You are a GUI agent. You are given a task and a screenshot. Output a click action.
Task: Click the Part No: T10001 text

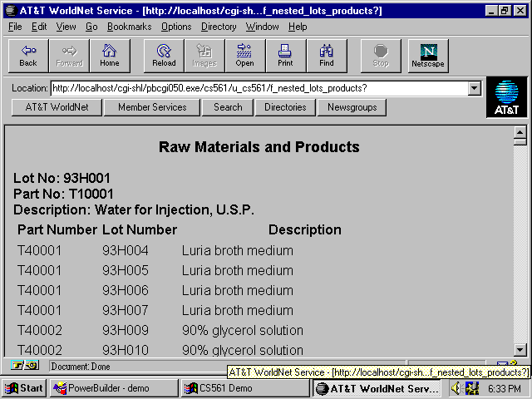point(63,194)
